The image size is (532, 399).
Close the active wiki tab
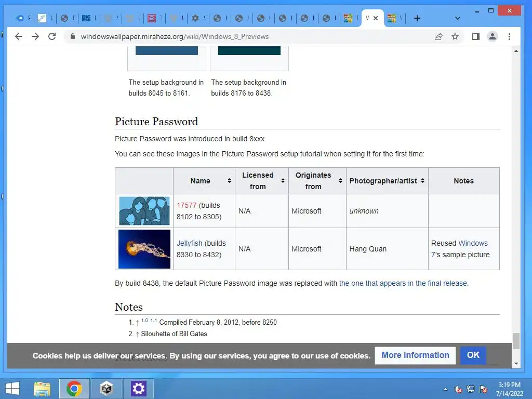(x=376, y=18)
